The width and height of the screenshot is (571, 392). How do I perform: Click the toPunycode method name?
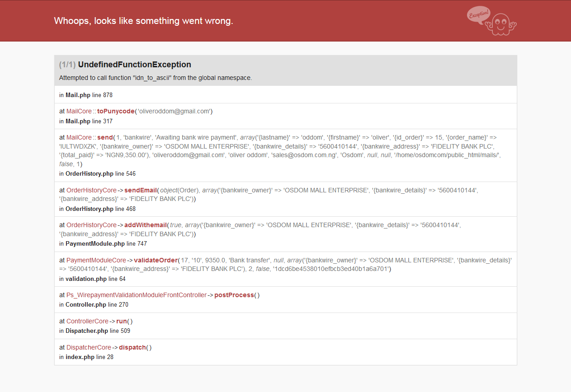(x=116, y=111)
